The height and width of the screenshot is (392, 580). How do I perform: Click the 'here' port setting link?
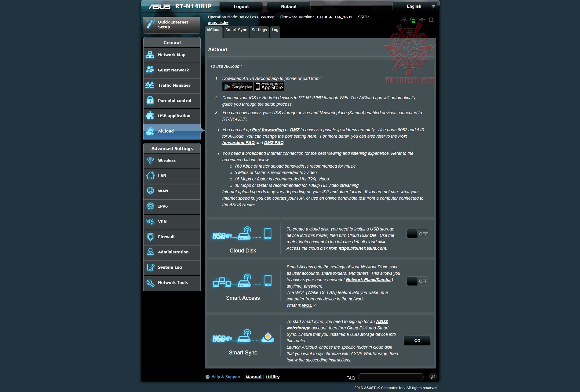(x=312, y=136)
